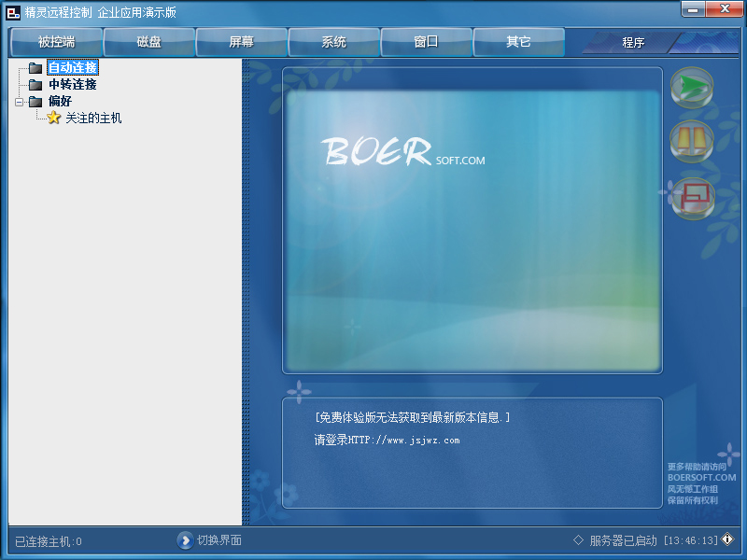The height and width of the screenshot is (560, 747).
Task: Click the folder icon next to 自动连接
Action: [x=35, y=67]
